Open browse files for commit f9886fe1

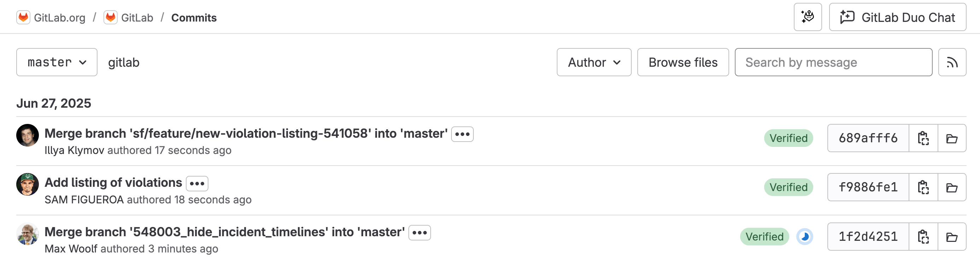click(952, 187)
